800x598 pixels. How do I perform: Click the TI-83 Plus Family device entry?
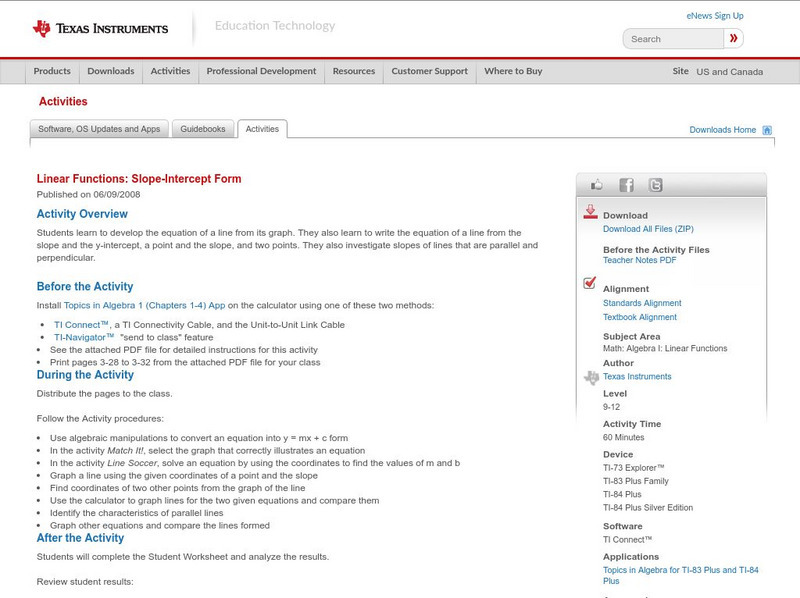[636, 481]
